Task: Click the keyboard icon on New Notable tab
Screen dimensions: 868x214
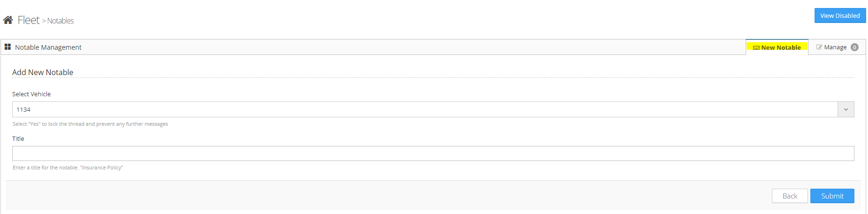Action: coord(756,48)
